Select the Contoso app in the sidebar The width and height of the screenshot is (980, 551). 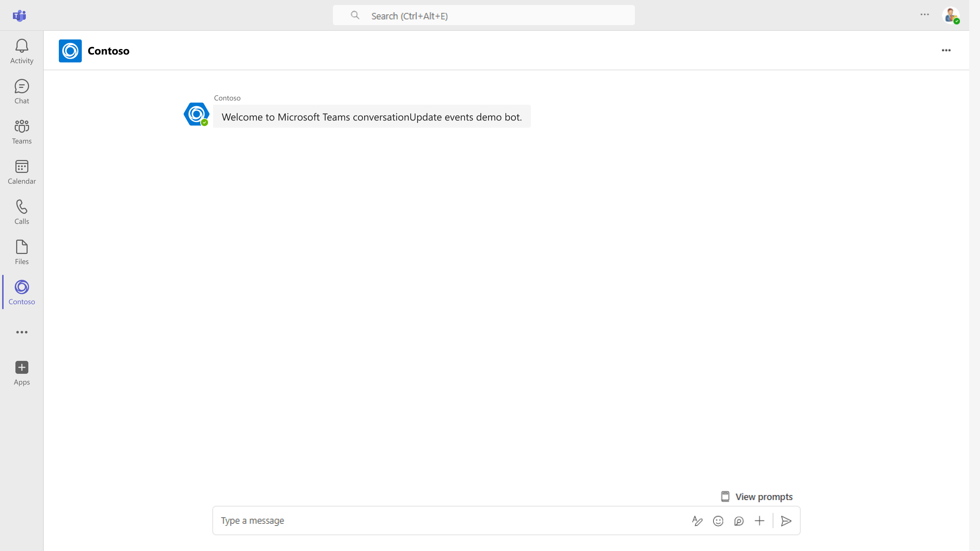(21, 292)
